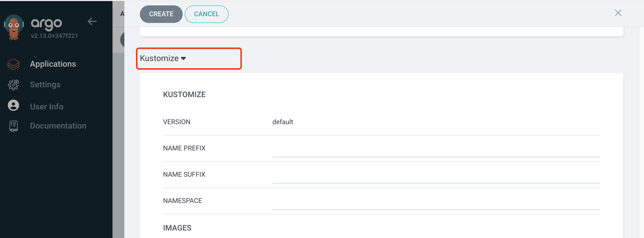644x238 pixels.
Task: Click the IMAGES section heading
Action: [x=177, y=228]
